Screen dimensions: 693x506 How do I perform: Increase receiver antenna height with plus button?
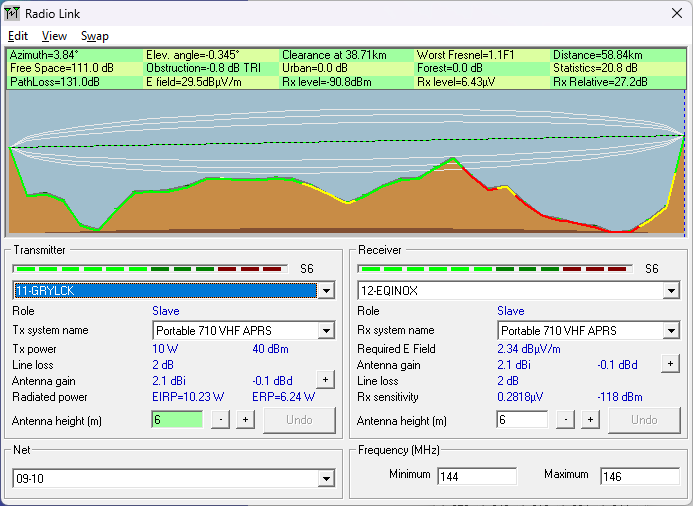pos(590,420)
